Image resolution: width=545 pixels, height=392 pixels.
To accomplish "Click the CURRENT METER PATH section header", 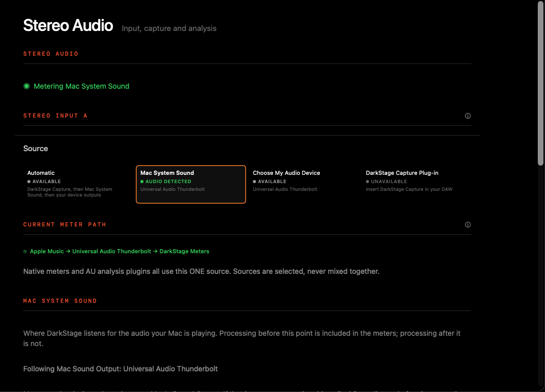I will 65,224.
